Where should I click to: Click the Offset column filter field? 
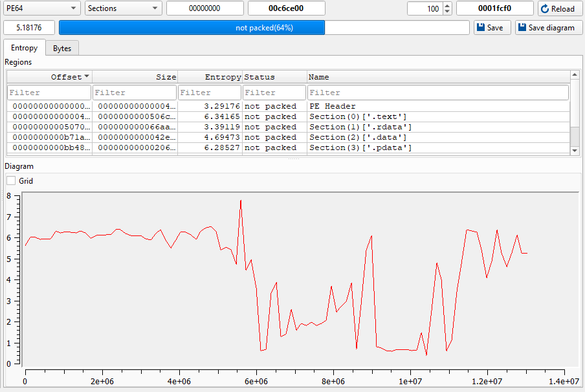pos(49,93)
